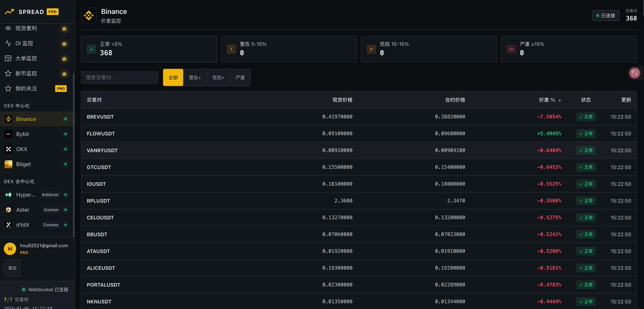
Task: Click the Custom tag beside Aster
Action: [52, 210]
